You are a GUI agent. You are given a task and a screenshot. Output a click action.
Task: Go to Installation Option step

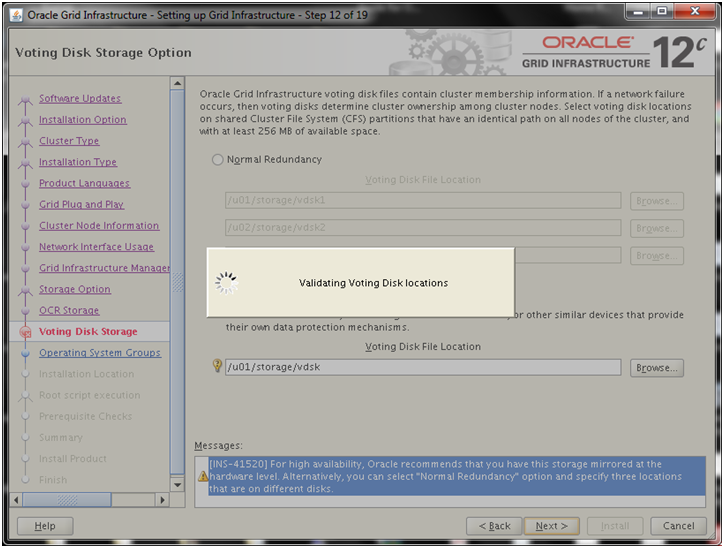click(x=83, y=120)
